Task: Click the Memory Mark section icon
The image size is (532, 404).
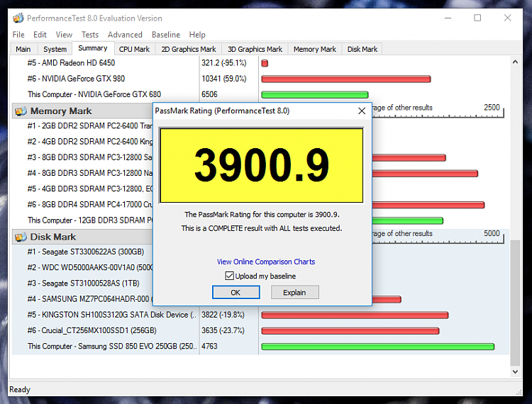Action: [x=21, y=111]
